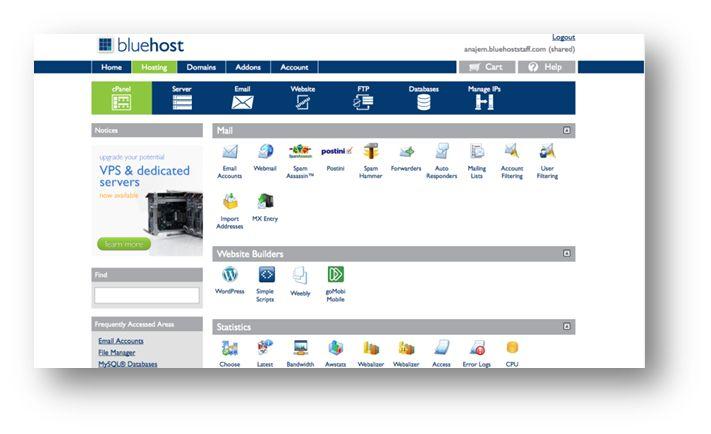Image resolution: width=711 pixels, height=434 pixels.
Task: Switch to the Domains tab
Action: 201,67
